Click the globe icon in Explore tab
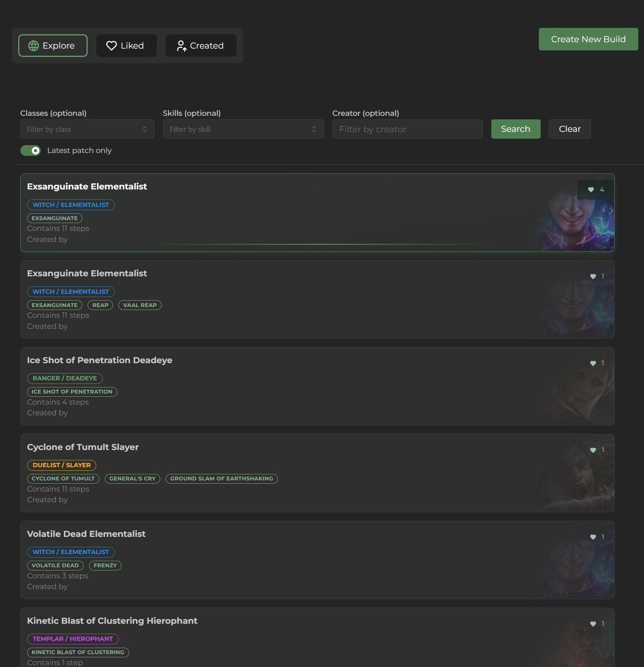This screenshot has height=667, width=644. 34,46
